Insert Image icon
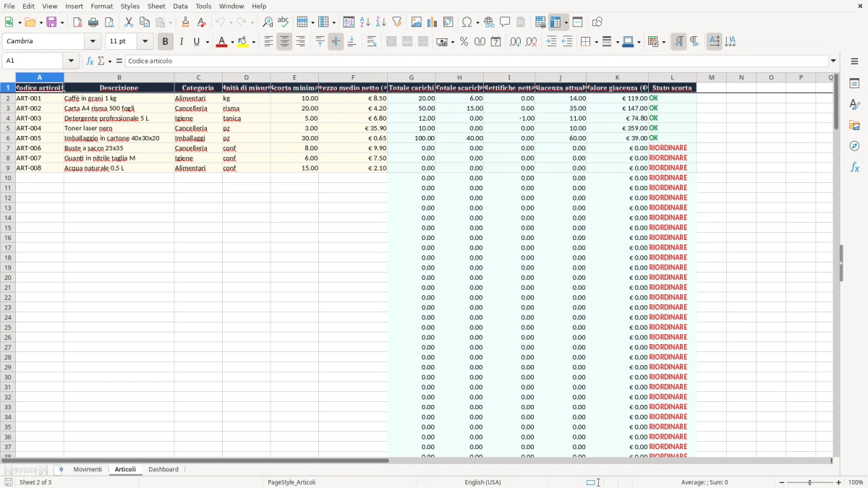 417,22
